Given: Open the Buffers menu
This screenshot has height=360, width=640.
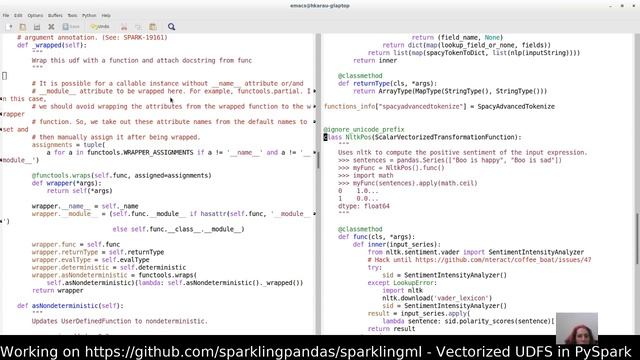Looking at the screenshot, I should 55,16.
